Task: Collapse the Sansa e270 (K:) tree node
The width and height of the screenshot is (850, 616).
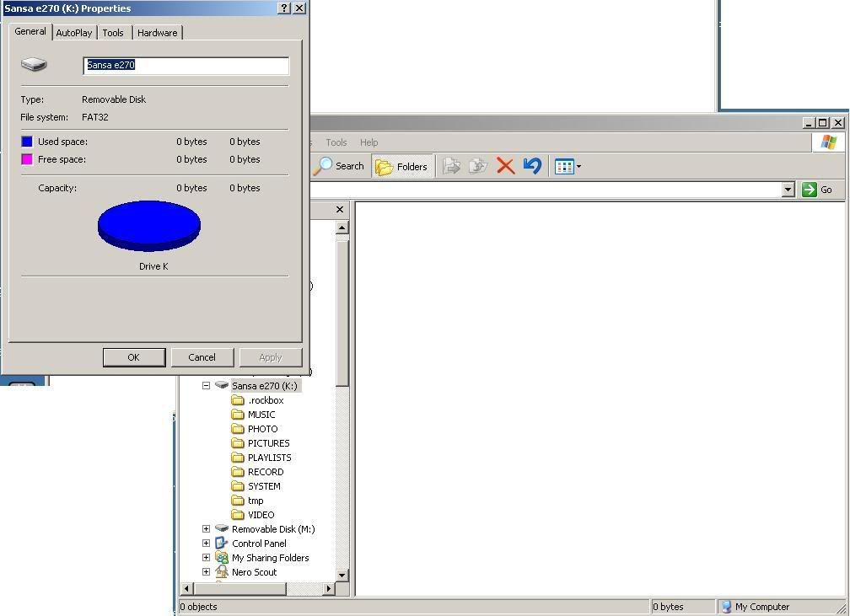Action: coord(206,386)
